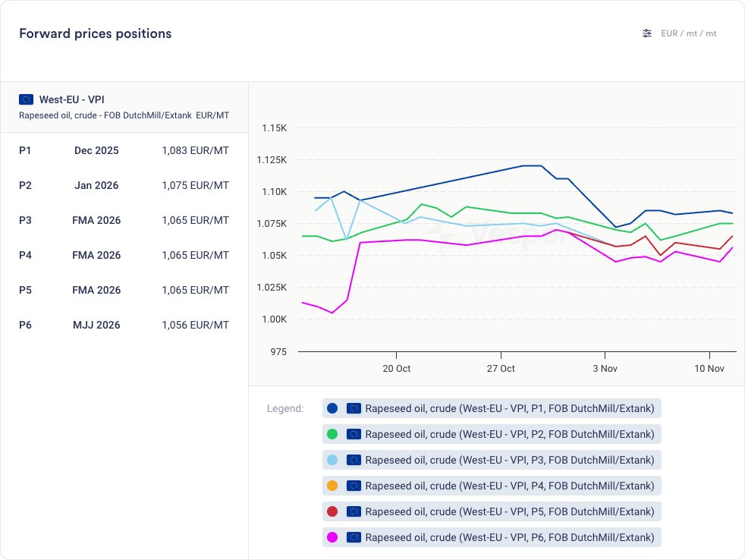Click the West-EU - VPI header
This screenshot has height=560, width=745.
tap(71, 99)
